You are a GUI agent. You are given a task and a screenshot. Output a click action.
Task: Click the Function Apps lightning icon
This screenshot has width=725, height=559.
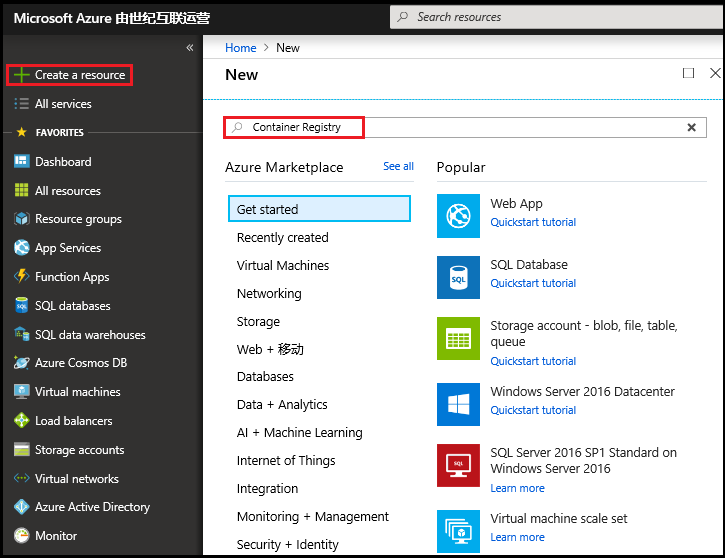pyautogui.click(x=21, y=276)
